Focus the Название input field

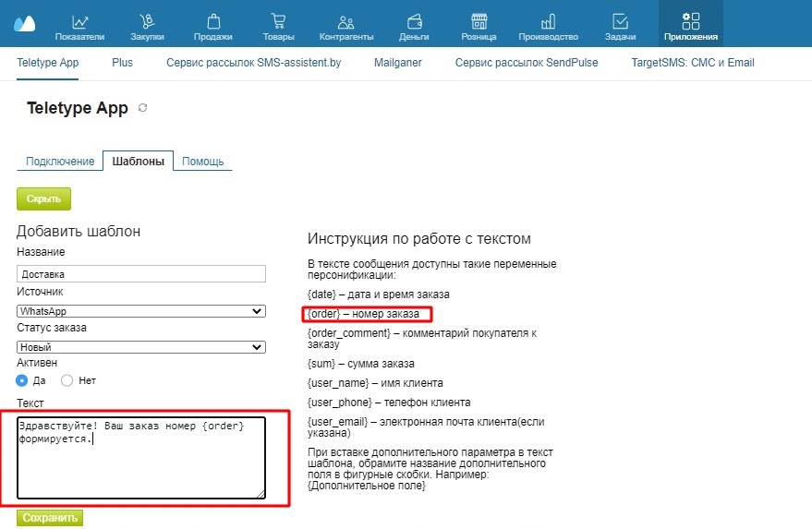[x=140, y=274]
